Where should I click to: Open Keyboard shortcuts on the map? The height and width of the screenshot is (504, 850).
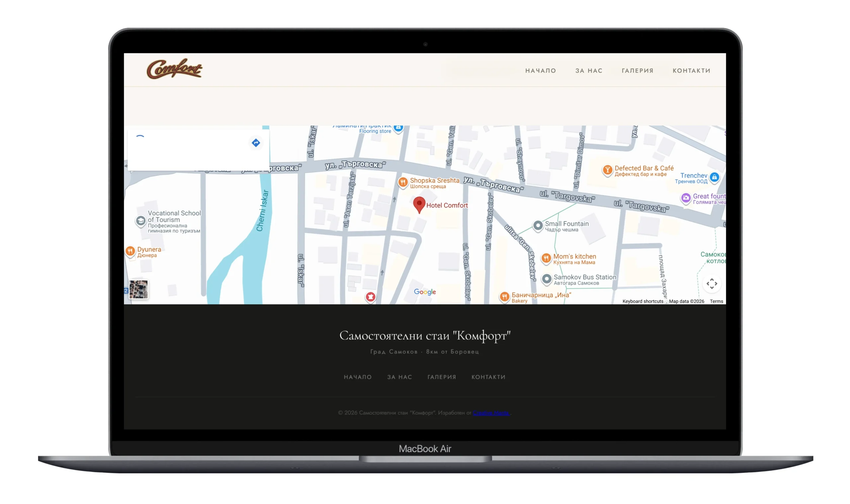[x=643, y=301]
